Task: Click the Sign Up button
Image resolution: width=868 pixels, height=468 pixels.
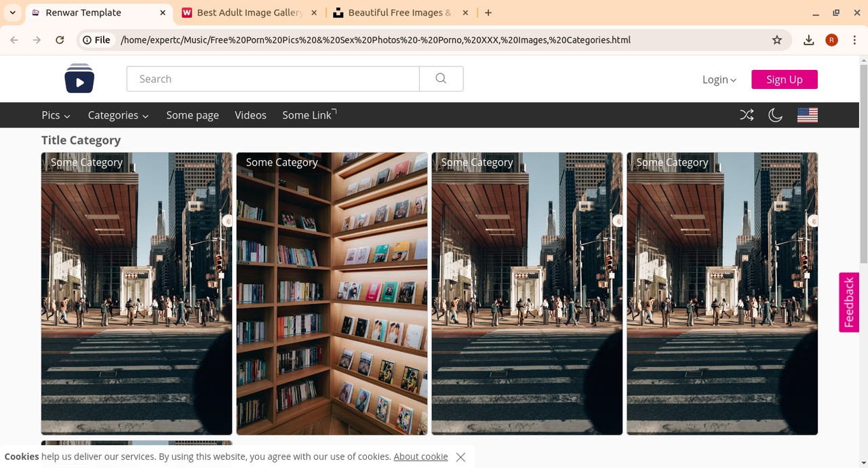Action: (785, 79)
